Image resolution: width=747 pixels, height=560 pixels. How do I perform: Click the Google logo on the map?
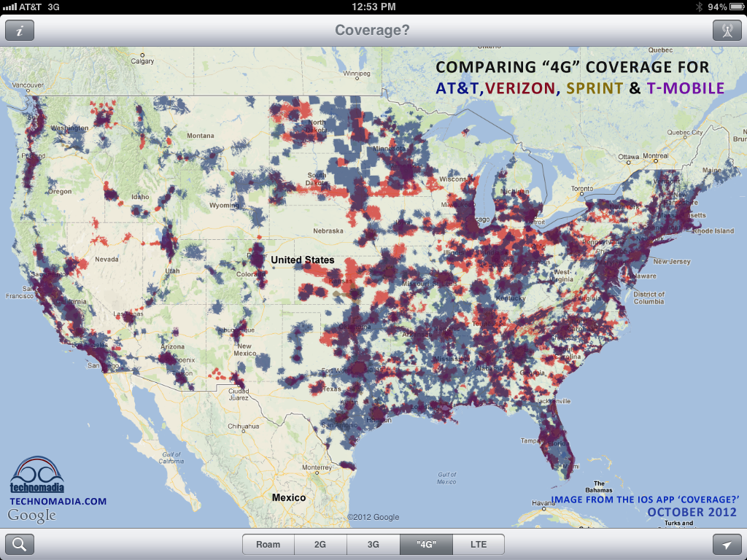[31, 516]
